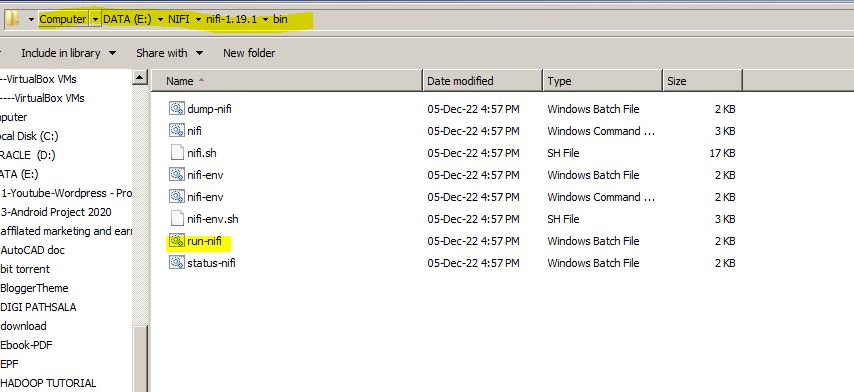Open EPF folder in navigation tree
The width and height of the screenshot is (854, 392).
[9, 364]
